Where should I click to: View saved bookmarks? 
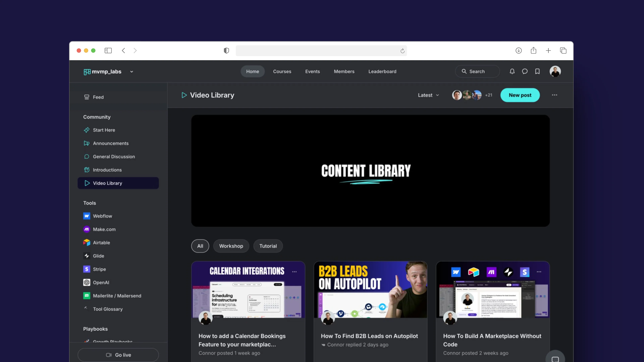pyautogui.click(x=538, y=71)
